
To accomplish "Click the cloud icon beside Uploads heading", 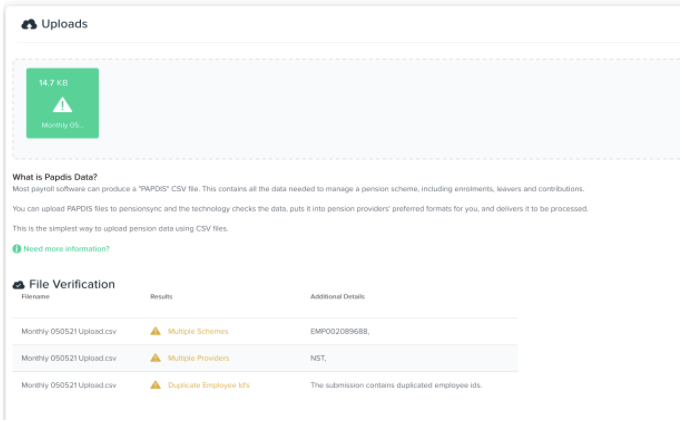I will coord(29,24).
